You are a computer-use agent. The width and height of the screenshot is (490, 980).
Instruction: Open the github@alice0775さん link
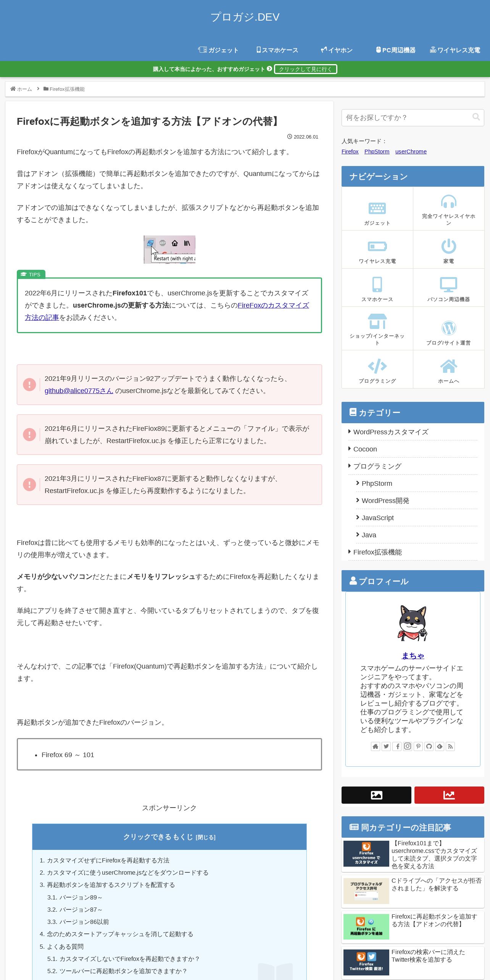pyautogui.click(x=79, y=391)
